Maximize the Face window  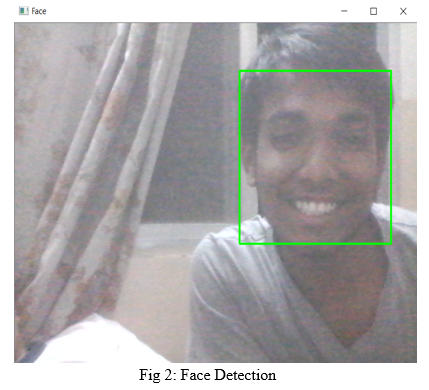[374, 11]
